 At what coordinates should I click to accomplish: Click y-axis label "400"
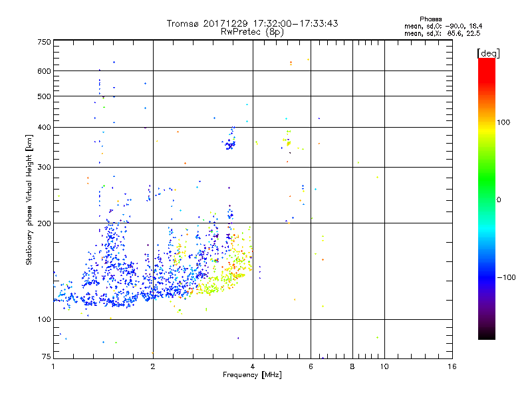pyautogui.click(x=44, y=128)
